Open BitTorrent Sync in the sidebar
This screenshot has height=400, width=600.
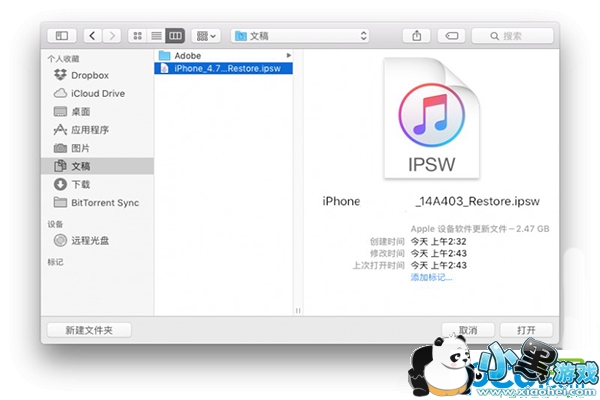(97, 202)
